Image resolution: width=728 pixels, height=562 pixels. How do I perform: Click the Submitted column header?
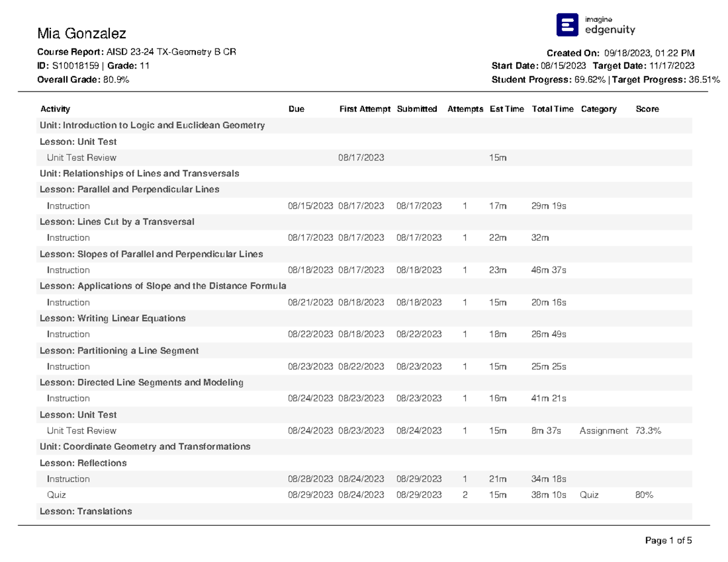pyautogui.click(x=417, y=109)
